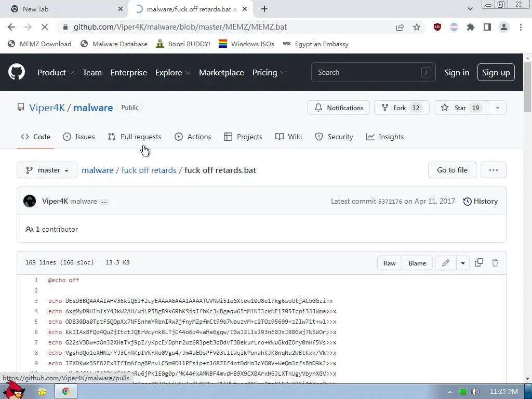This screenshot has height=399, width=532.
Task: Open commit History link
Action: pyautogui.click(x=481, y=201)
